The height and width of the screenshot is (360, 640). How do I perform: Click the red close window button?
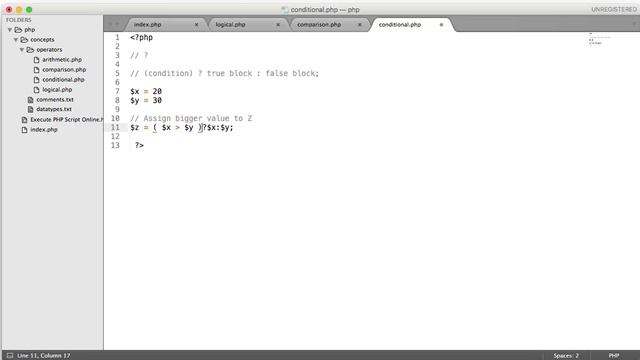(x=9, y=9)
